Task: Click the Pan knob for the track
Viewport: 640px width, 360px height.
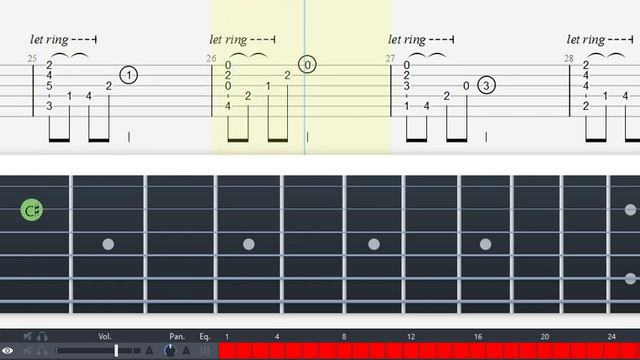Action: (x=170, y=350)
